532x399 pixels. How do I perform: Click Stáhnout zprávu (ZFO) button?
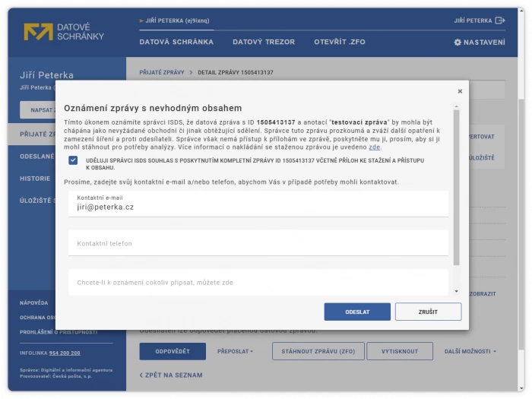coord(318,351)
